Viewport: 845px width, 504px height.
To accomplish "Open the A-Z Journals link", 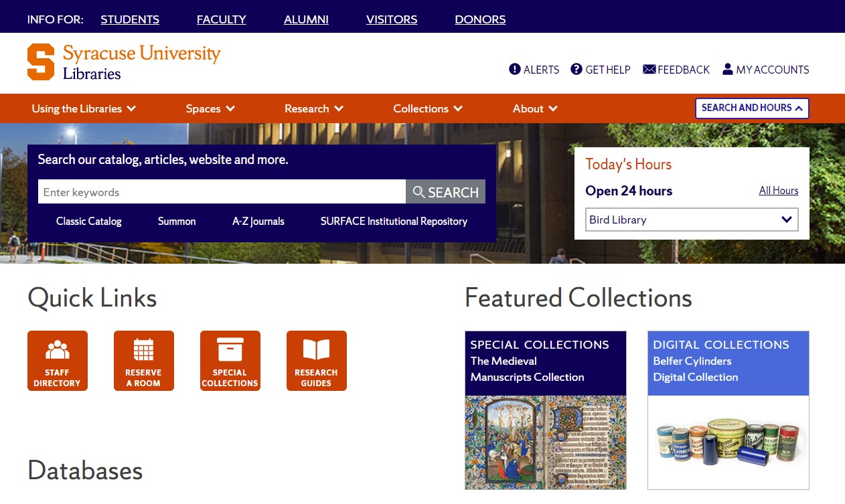I will click(x=258, y=221).
